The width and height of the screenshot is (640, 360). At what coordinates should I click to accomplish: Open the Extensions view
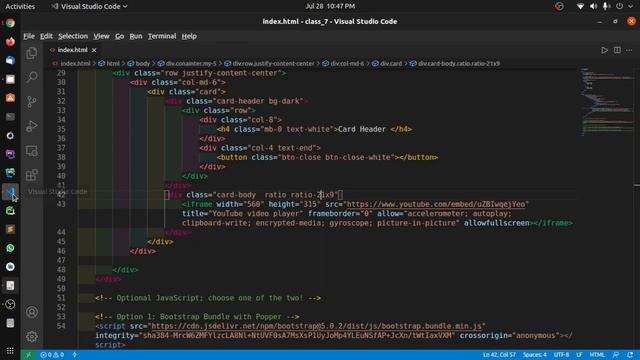coord(32,175)
